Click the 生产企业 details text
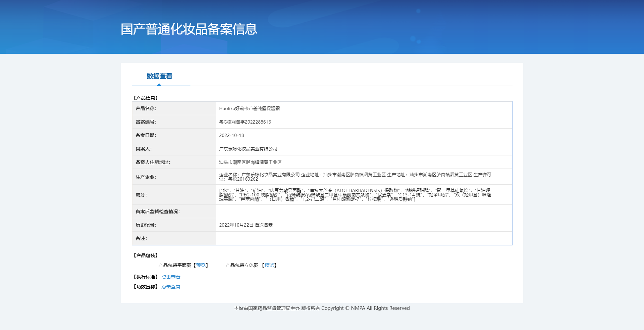Screen dimensions: 644x330 (x=355, y=177)
